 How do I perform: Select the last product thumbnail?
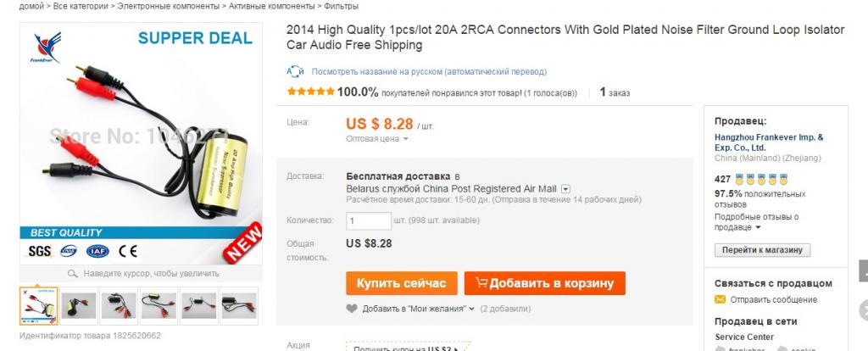coord(239,306)
